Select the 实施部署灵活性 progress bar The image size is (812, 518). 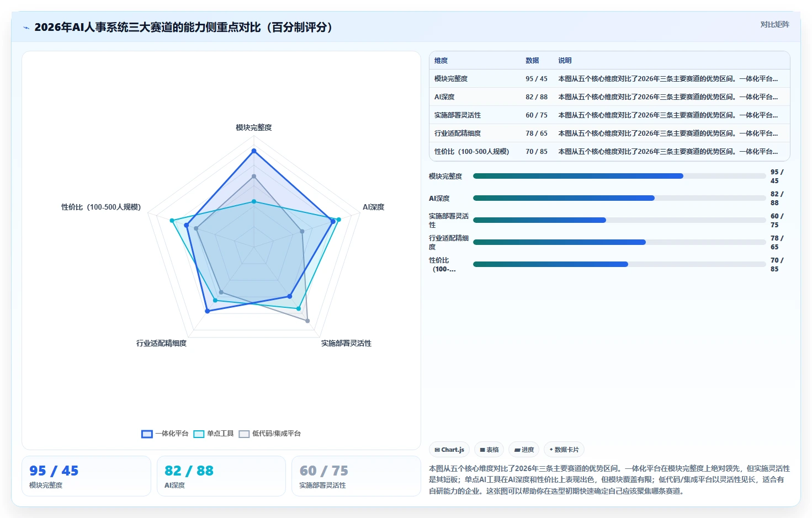tap(619, 220)
